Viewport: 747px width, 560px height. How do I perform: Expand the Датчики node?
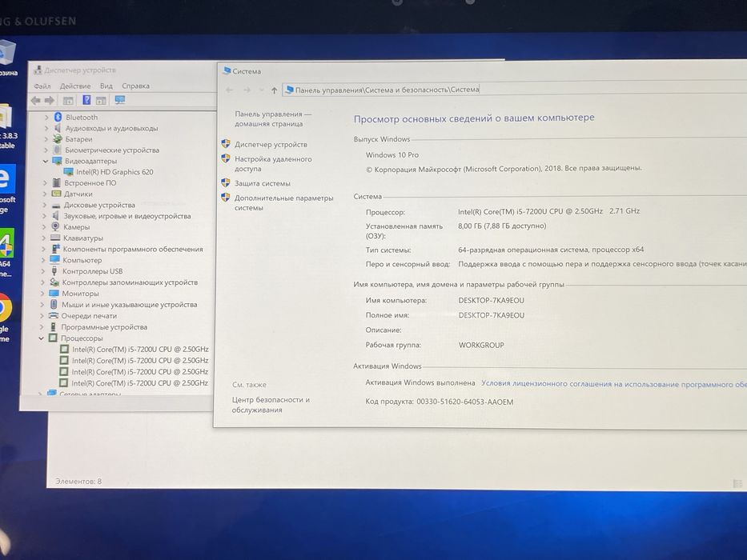coord(45,194)
